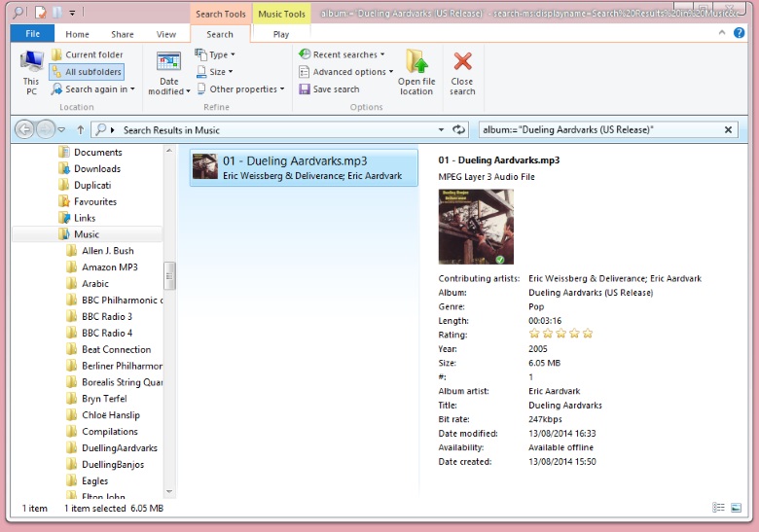The image size is (759, 532).
Task: Click the Quick Access Toolbar customize arrow
Action: (72, 13)
